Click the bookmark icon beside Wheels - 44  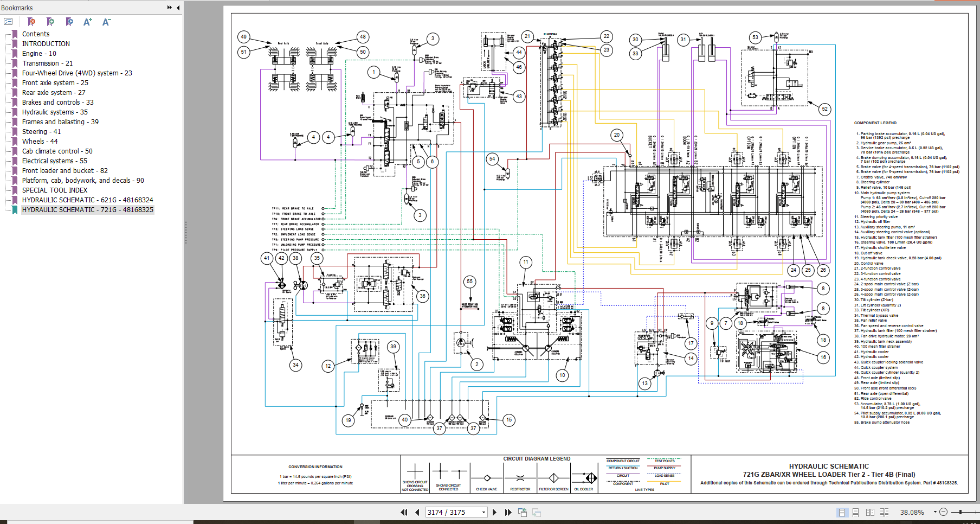click(x=15, y=142)
